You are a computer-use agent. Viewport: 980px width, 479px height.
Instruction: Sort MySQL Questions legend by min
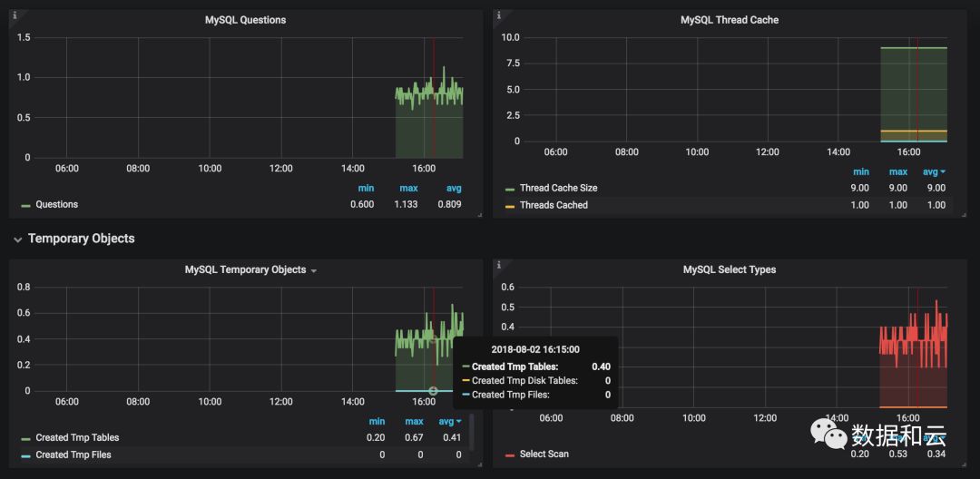pos(367,188)
